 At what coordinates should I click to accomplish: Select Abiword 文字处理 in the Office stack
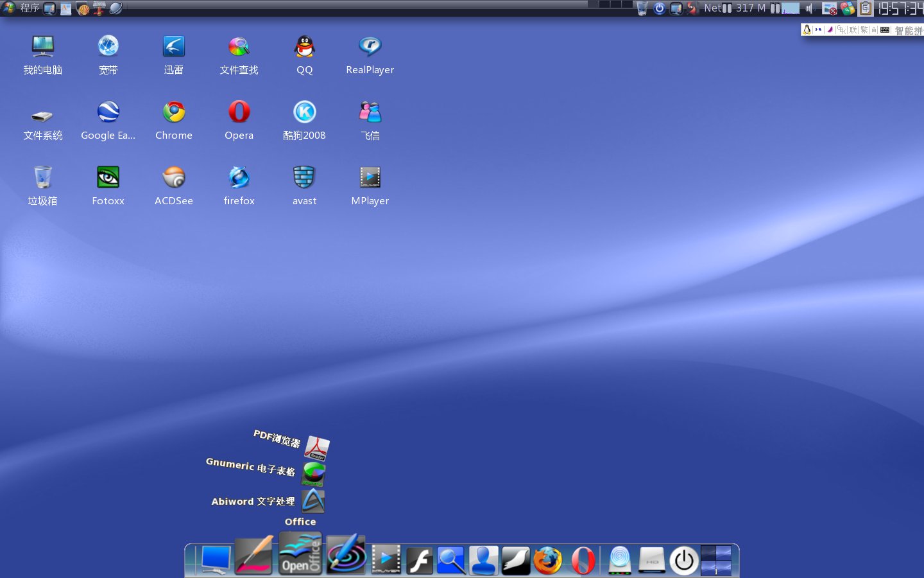coord(313,501)
